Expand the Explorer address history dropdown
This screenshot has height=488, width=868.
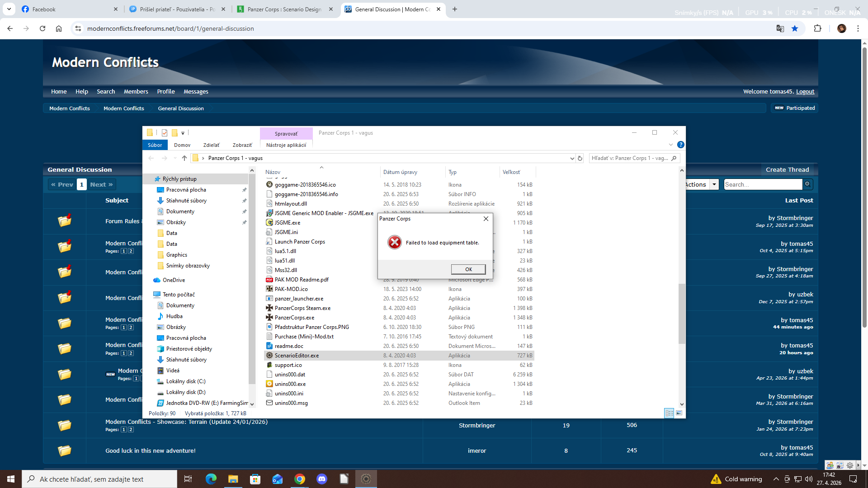point(572,158)
